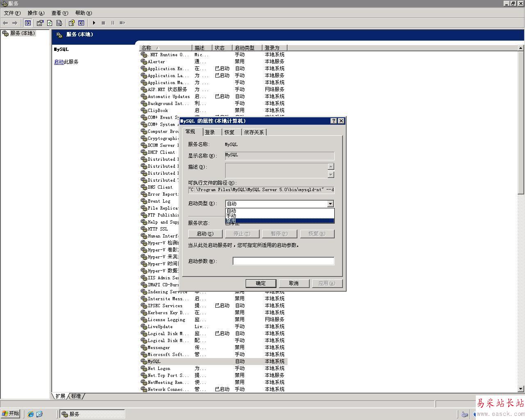Click the gear icon of the Messenger service
The image size is (525, 420).
pos(144,347)
